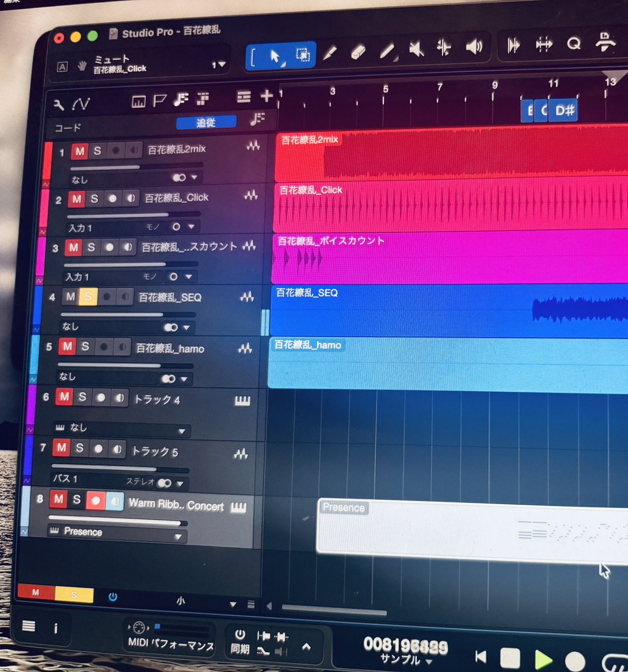Click the 008196829 sample position display
Viewport: 628px width, 672px height.
405,645
